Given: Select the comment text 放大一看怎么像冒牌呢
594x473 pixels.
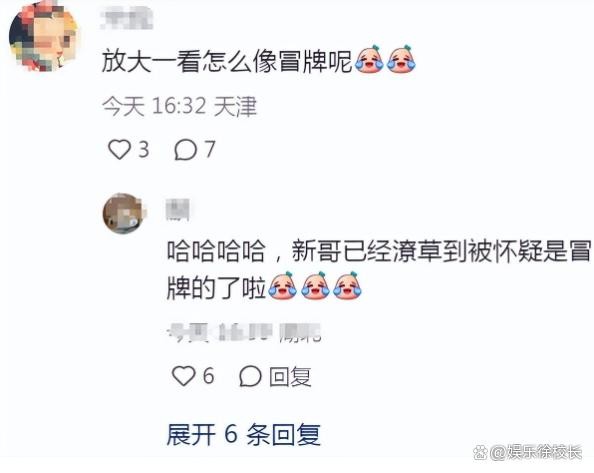Looking at the screenshot, I should (x=227, y=61).
